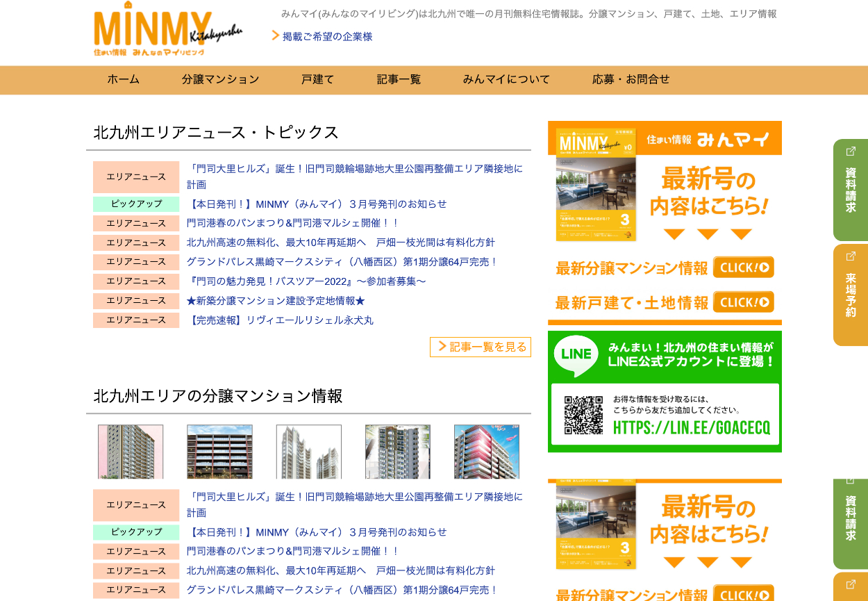The image size is (868, 601).
Task: Click the MINMY Kitakyushu logo
Action: pos(168,30)
